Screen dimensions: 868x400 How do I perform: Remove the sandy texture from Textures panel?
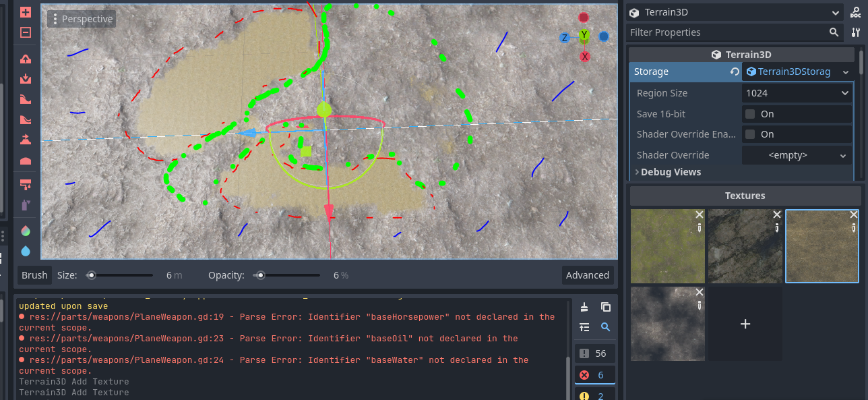point(853,214)
